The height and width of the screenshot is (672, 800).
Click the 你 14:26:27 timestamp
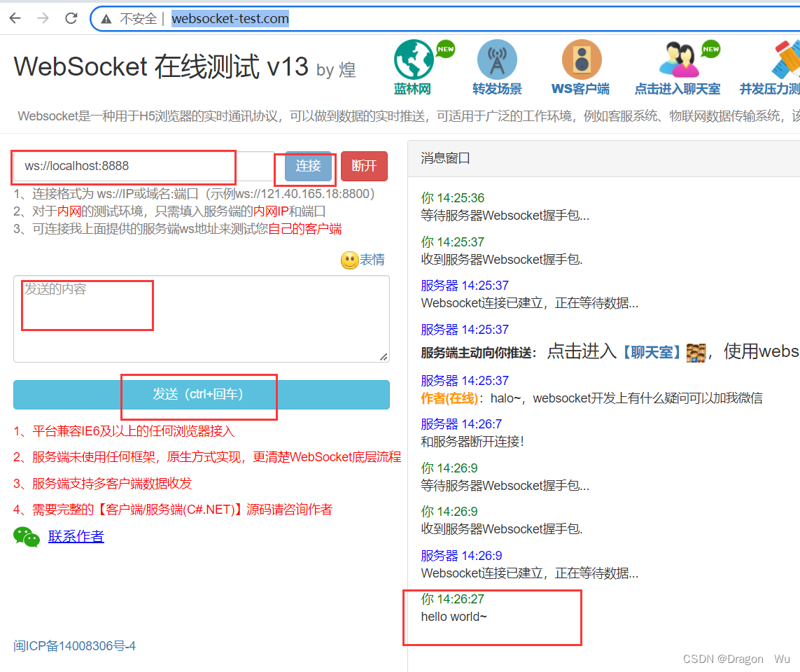click(453, 599)
